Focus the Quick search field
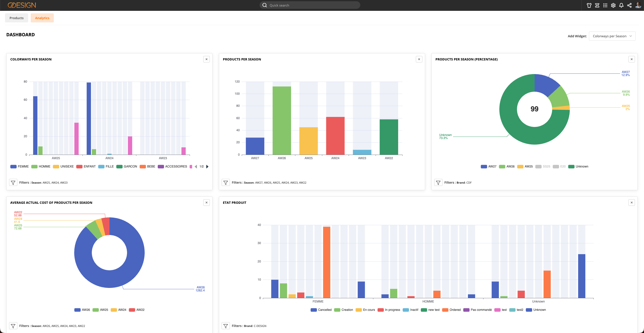 [x=310, y=5]
